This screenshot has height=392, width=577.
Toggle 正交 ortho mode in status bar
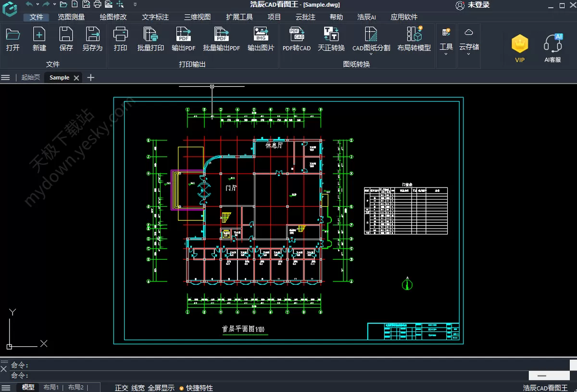click(x=122, y=388)
